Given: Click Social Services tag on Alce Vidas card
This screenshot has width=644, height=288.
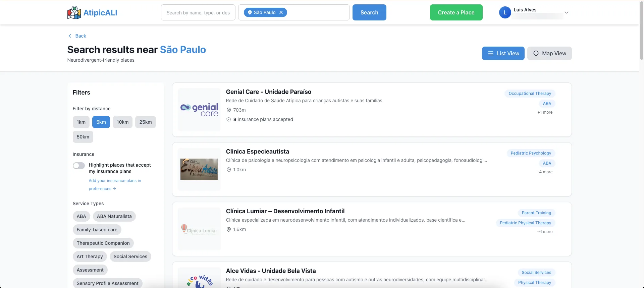Looking at the screenshot, I should [x=537, y=273].
